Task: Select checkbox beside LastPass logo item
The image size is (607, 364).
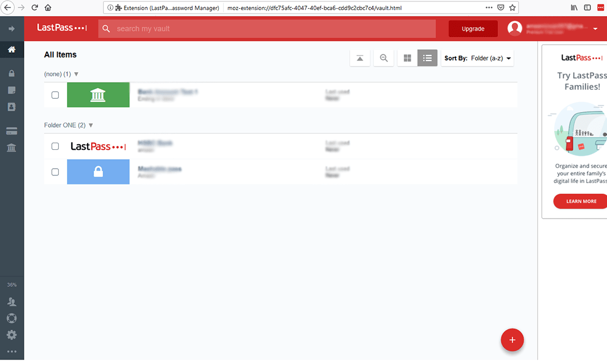Action: (55, 146)
